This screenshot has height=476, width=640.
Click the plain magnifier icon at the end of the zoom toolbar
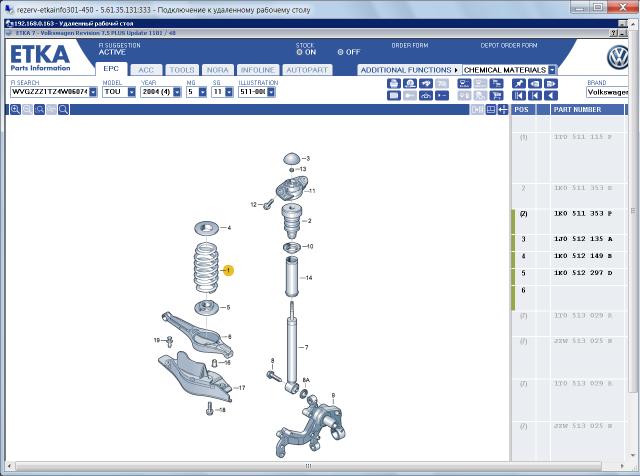(63, 109)
